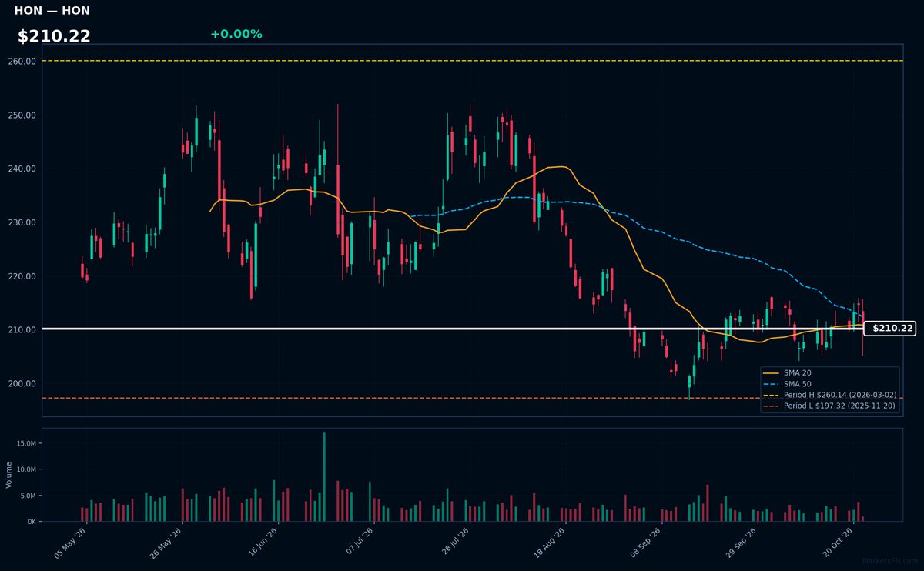Screen dimensions: 924x571
Task: Click the boxed $210.22 current-price tag
Action: [890, 329]
